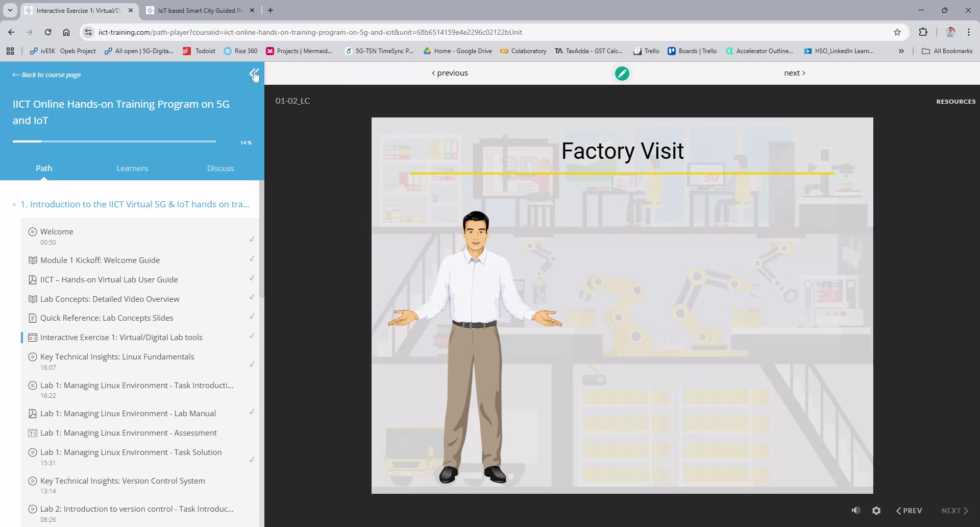Click checkmark beside Linux Fundamentals lesson

(252, 364)
